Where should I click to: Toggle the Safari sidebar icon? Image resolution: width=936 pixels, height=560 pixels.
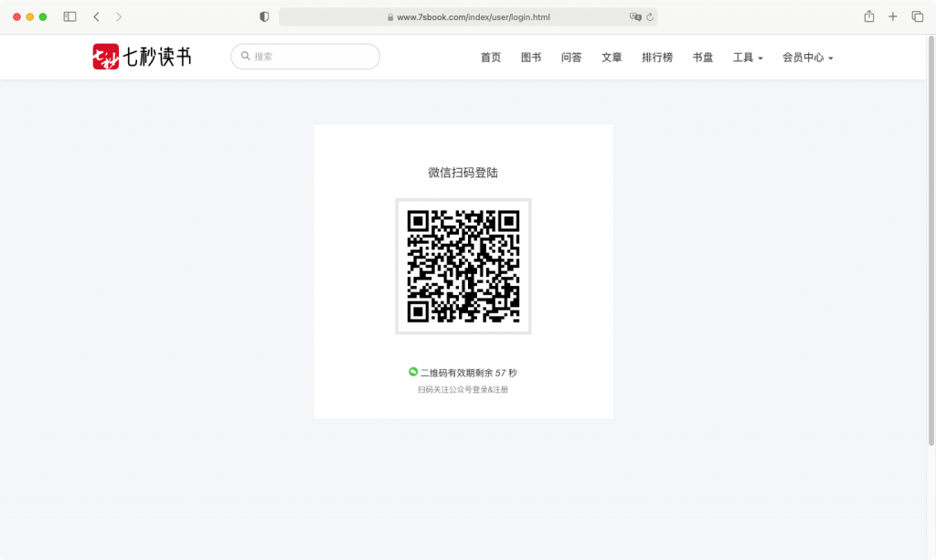[x=69, y=16]
